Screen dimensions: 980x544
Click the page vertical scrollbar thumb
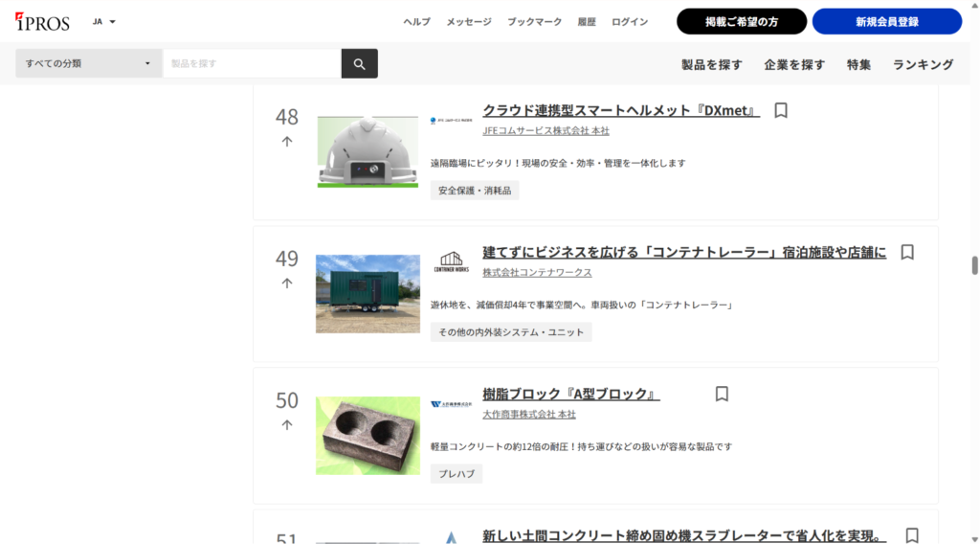pos(974,265)
